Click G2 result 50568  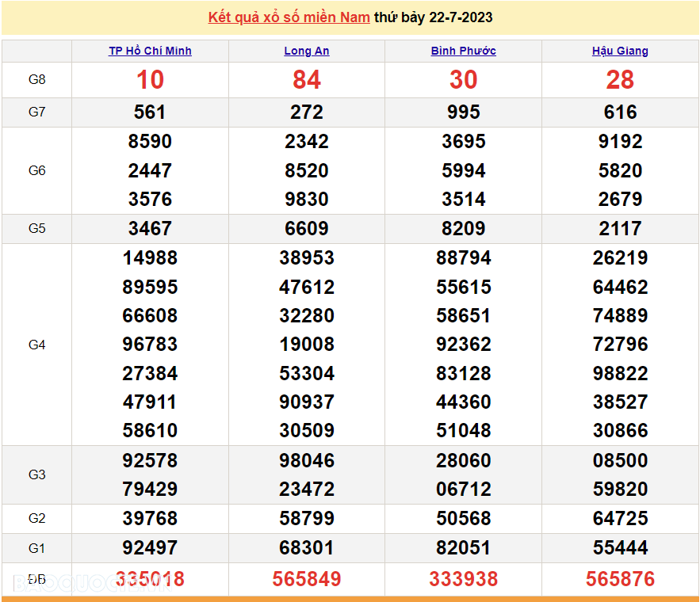(464, 518)
